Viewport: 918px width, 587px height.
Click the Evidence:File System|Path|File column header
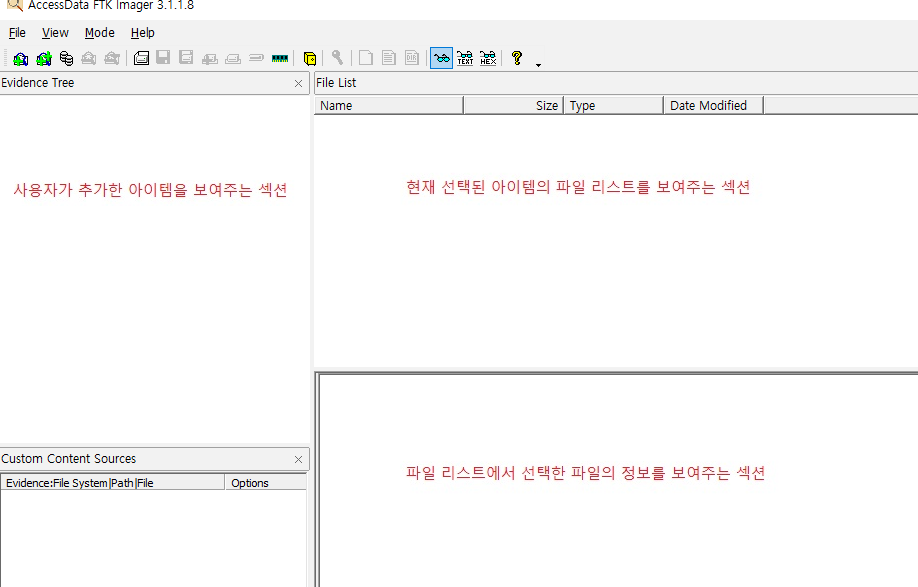(x=113, y=483)
